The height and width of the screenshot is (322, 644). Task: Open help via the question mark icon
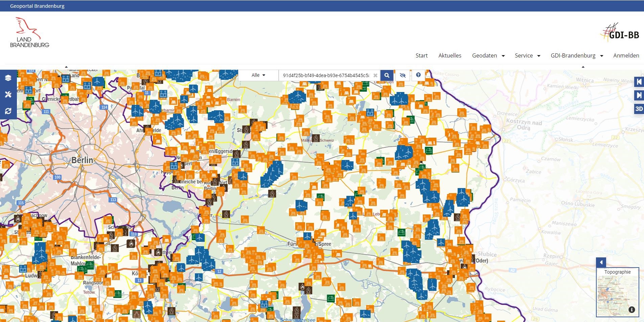[418, 75]
